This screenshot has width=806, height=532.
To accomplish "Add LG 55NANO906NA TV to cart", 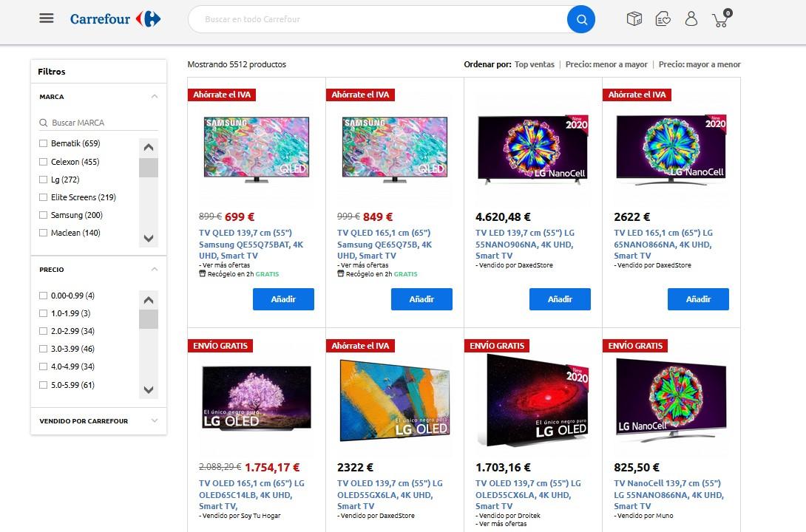I will pos(560,299).
